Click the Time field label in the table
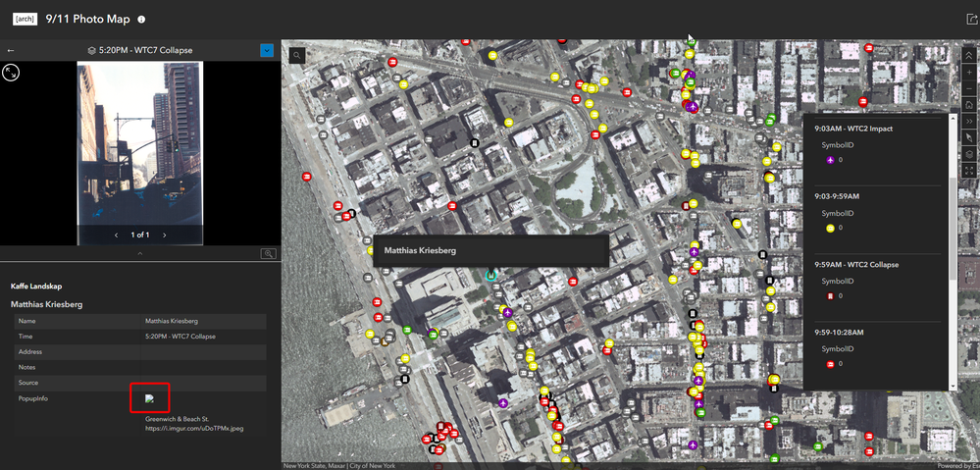980x470 pixels. coord(26,337)
